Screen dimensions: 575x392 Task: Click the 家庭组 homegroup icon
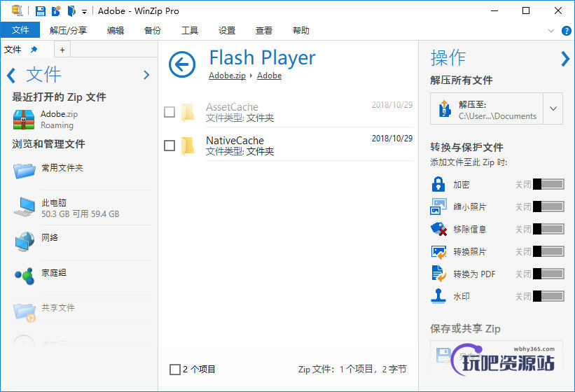tap(25, 276)
